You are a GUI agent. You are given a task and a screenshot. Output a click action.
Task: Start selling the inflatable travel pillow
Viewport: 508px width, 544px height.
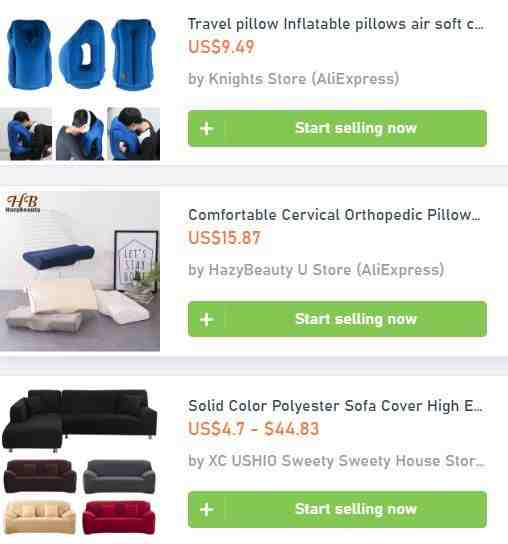(337, 128)
